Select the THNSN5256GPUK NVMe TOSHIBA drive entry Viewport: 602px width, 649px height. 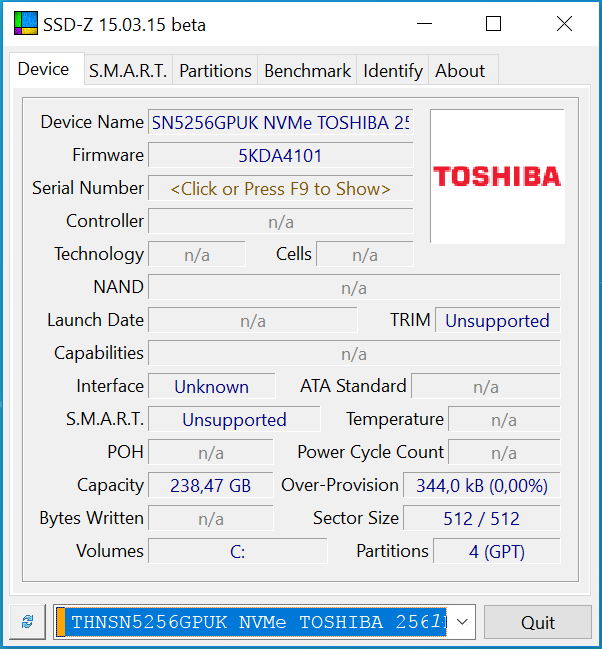pyautogui.click(x=251, y=622)
